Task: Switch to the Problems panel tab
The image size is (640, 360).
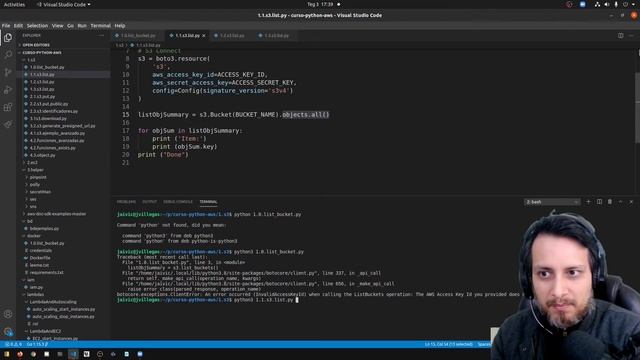Action: (126, 202)
